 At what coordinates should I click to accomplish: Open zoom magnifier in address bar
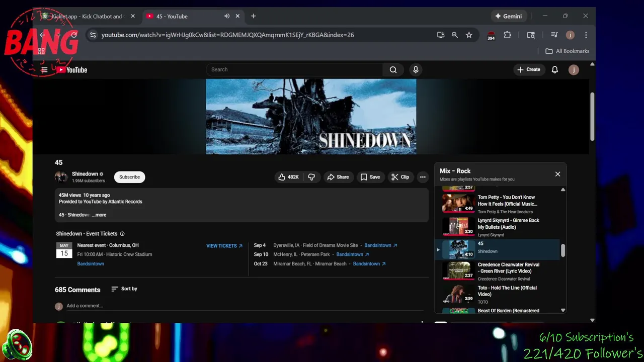click(455, 35)
